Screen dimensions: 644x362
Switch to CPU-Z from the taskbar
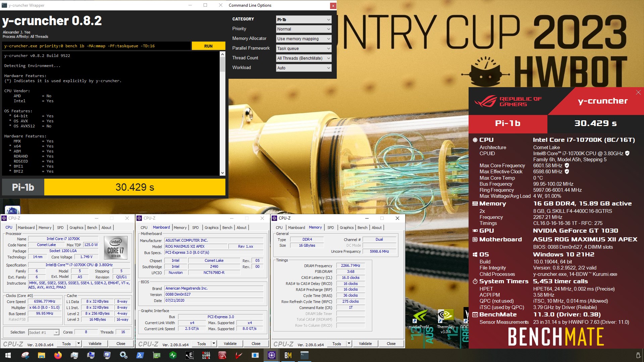click(271, 355)
